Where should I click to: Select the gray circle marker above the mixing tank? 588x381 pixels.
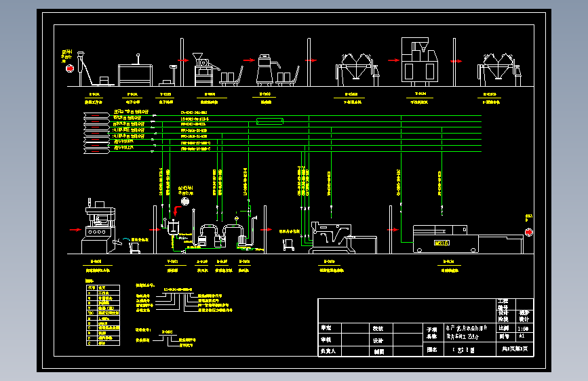pyautogui.click(x=185, y=201)
